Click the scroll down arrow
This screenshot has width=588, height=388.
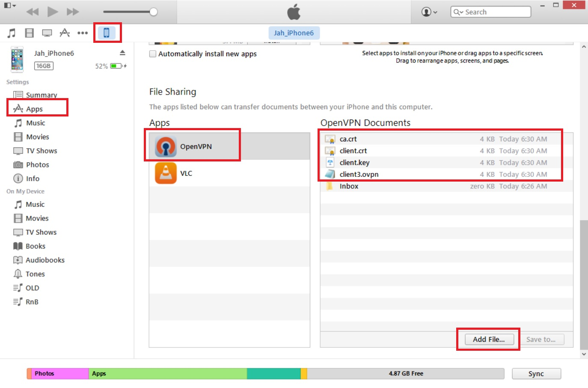pyautogui.click(x=584, y=354)
